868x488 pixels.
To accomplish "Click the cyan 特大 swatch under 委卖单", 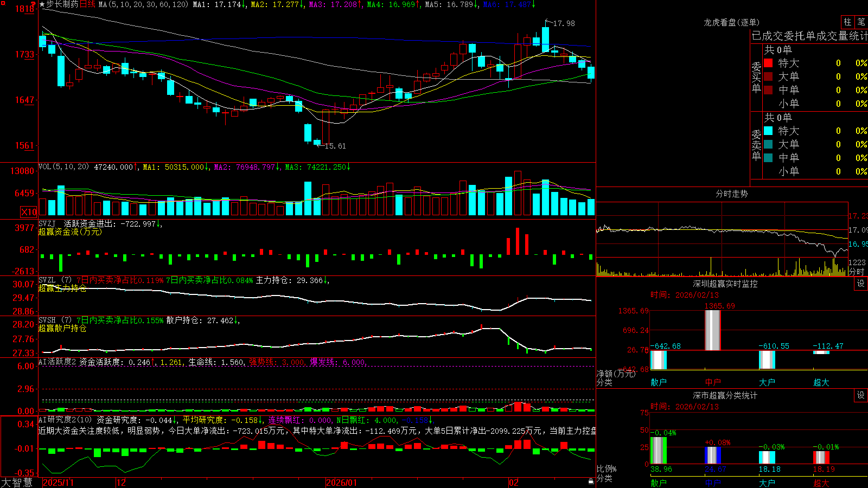I will (768, 131).
